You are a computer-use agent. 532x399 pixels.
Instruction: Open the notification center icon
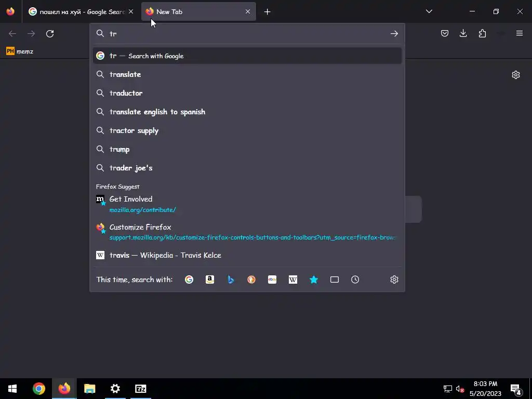coord(515,389)
